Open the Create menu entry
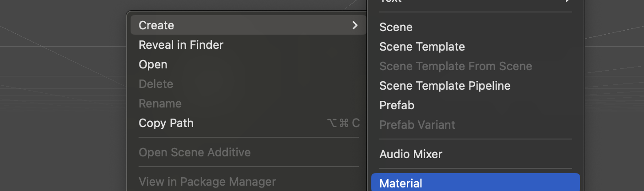This screenshot has height=191, width=644. [x=156, y=25]
